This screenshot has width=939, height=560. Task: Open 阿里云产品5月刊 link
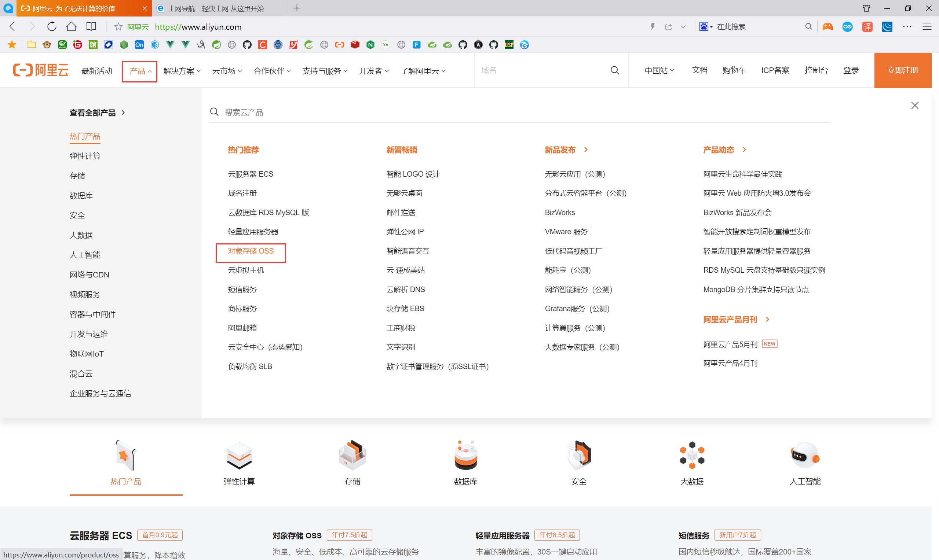pos(730,344)
